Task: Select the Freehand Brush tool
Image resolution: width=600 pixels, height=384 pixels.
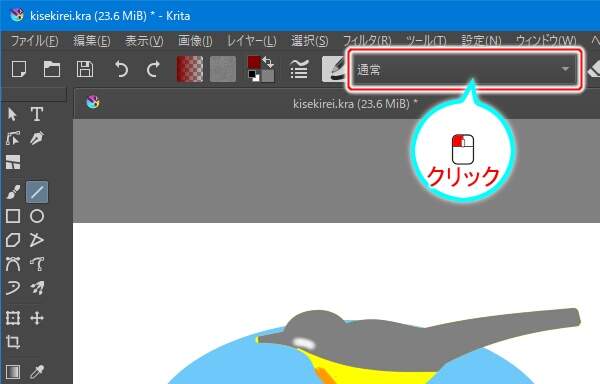Action: (x=13, y=192)
